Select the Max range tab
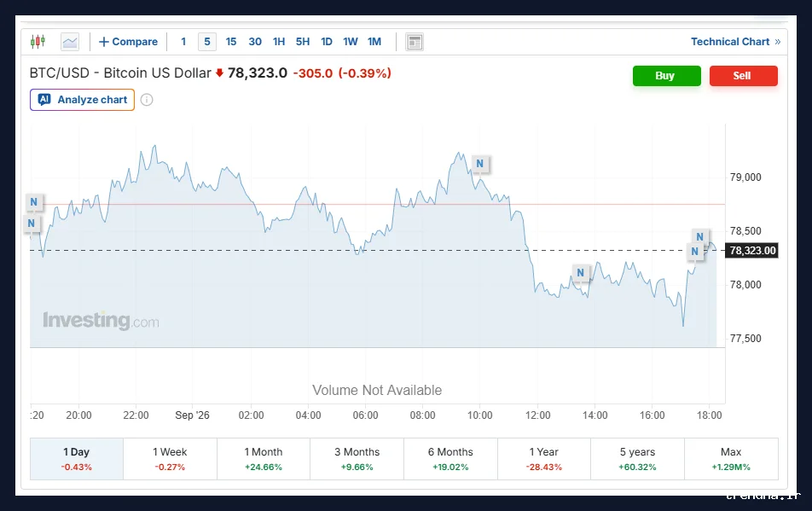The width and height of the screenshot is (812, 511). pyautogui.click(x=731, y=459)
